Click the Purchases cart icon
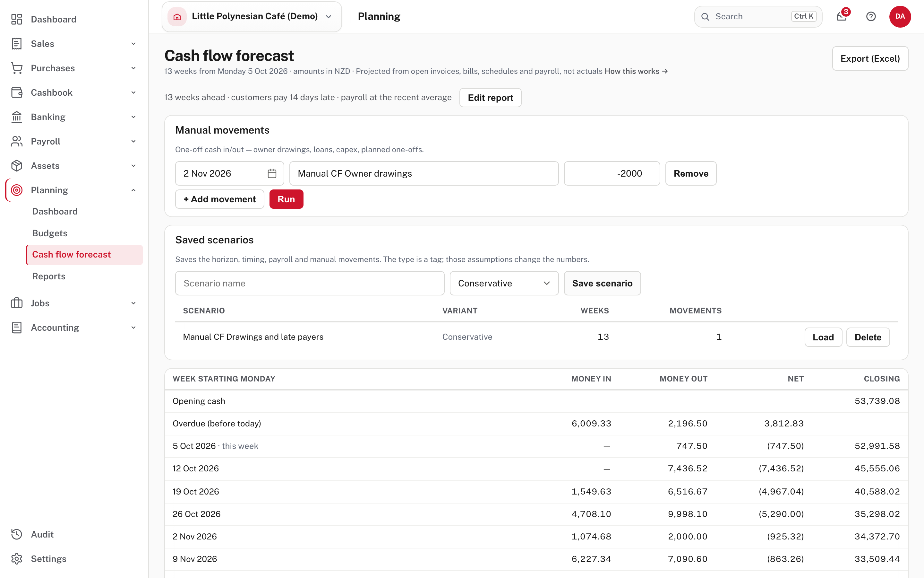 [16, 68]
